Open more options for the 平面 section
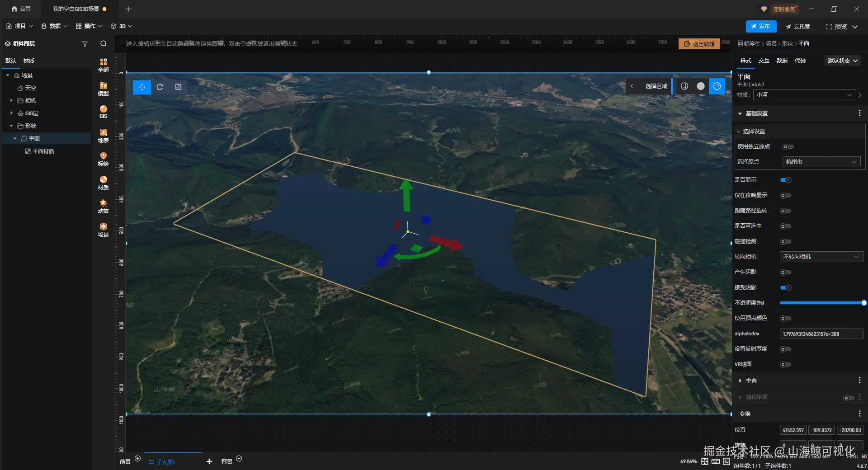 point(859,380)
